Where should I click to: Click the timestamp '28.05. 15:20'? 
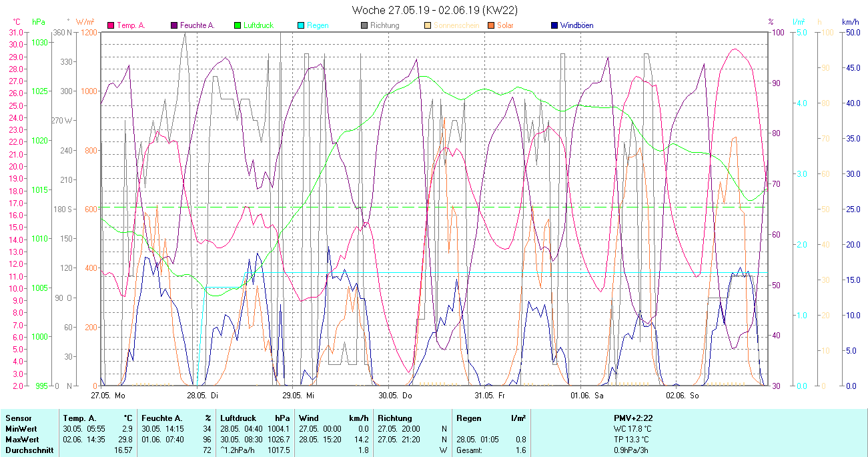pos(321,440)
